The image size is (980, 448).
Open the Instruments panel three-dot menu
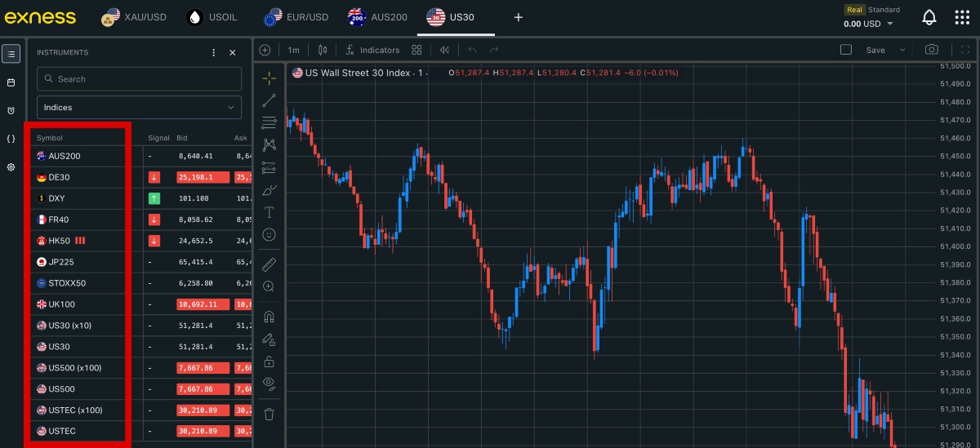pyautogui.click(x=214, y=52)
